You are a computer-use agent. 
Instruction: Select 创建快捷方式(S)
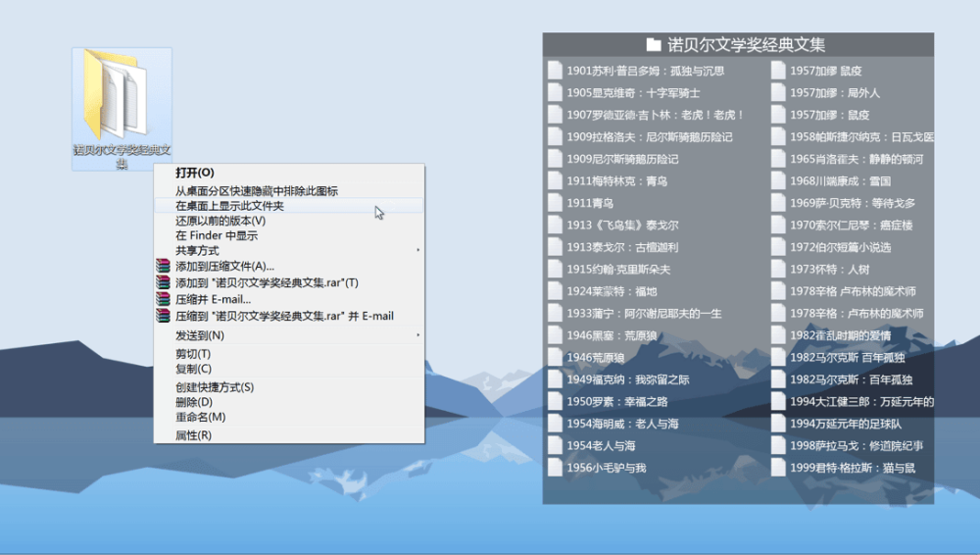coord(289,387)
